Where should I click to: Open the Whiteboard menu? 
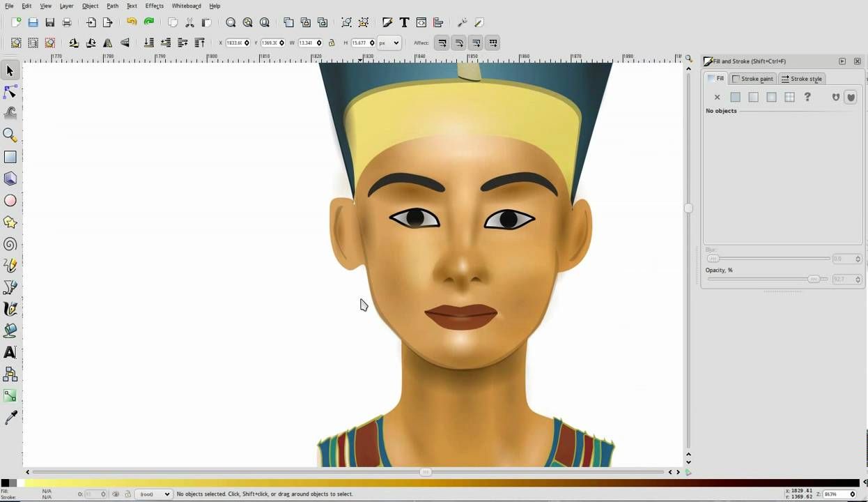tap(186, 6)
